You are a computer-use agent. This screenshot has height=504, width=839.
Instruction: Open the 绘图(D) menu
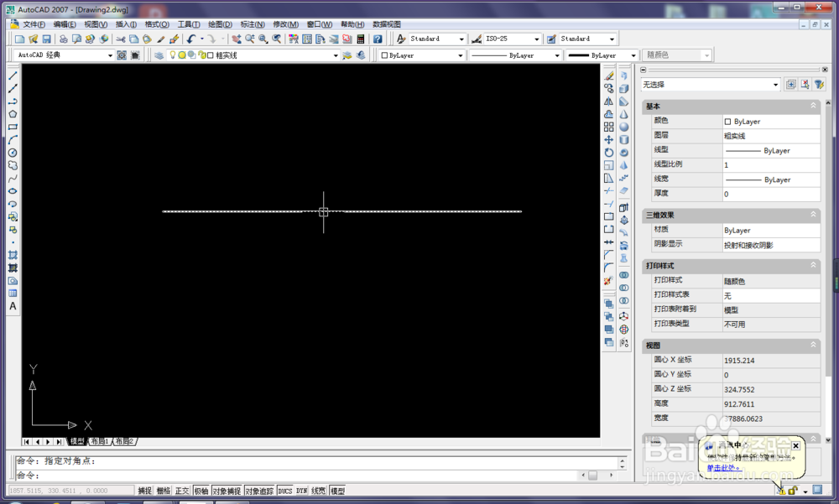click(x=220, y=24)
